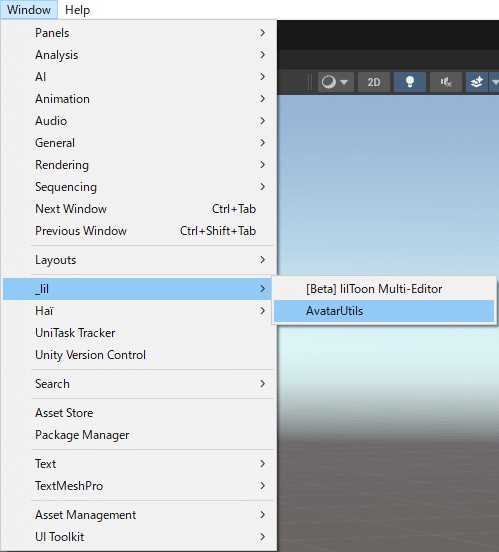Open the Sequencing submenu
Viewport: 499px width, 552px height.
tap(139, 187)
